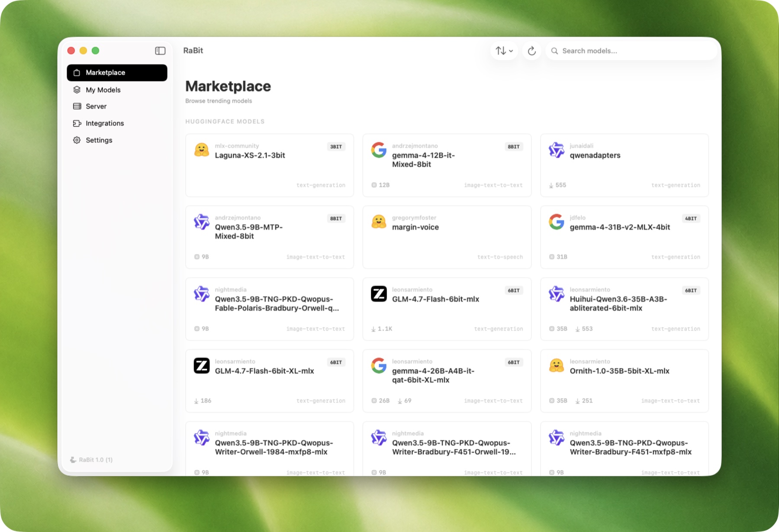Click the jdfelo author name
Screen dimensions: 779x532
pos(578,218)
